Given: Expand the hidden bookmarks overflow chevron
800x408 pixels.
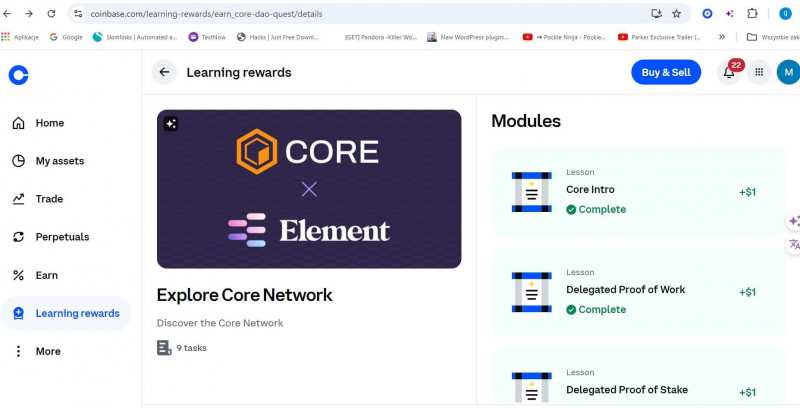Looking at the screenshot, I should point(722,37).
